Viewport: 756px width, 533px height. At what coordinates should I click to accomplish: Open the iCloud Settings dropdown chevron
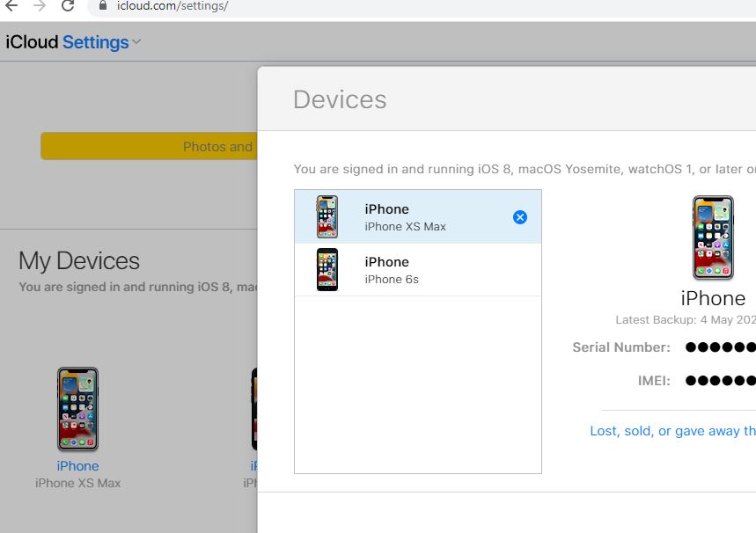pyautogui.click(x=137, y=42)
